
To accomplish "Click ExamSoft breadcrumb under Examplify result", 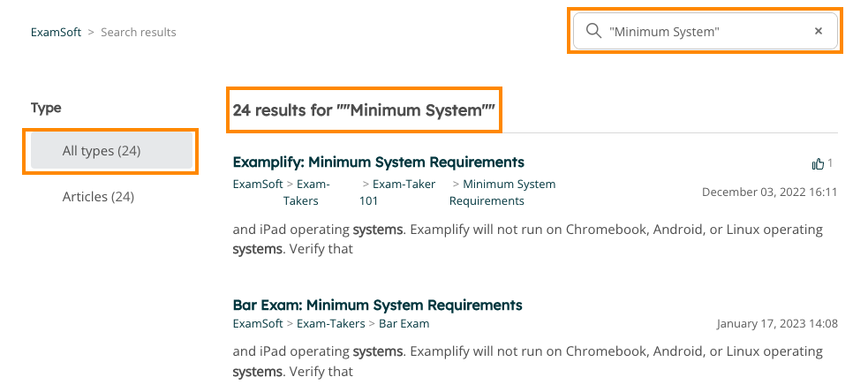I will coord(258,184).
